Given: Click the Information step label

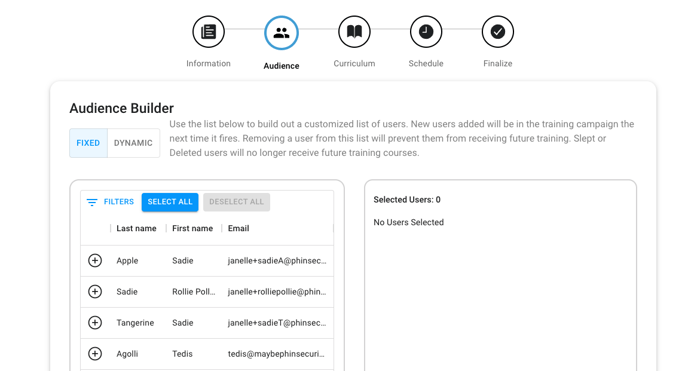Looking at the screenshot, I should [x=208, y=64].
